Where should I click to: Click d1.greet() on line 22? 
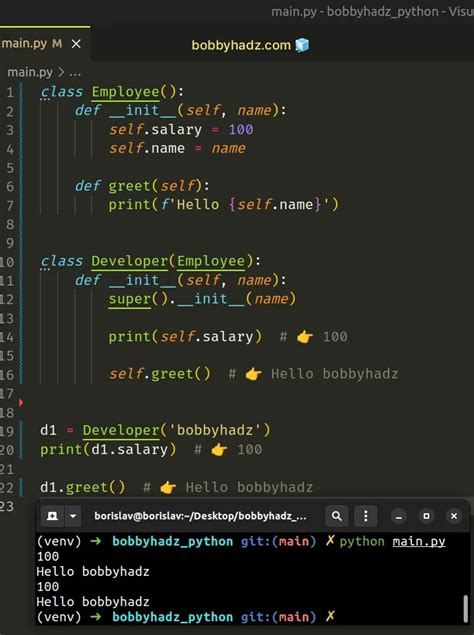[x=83, y=487]
